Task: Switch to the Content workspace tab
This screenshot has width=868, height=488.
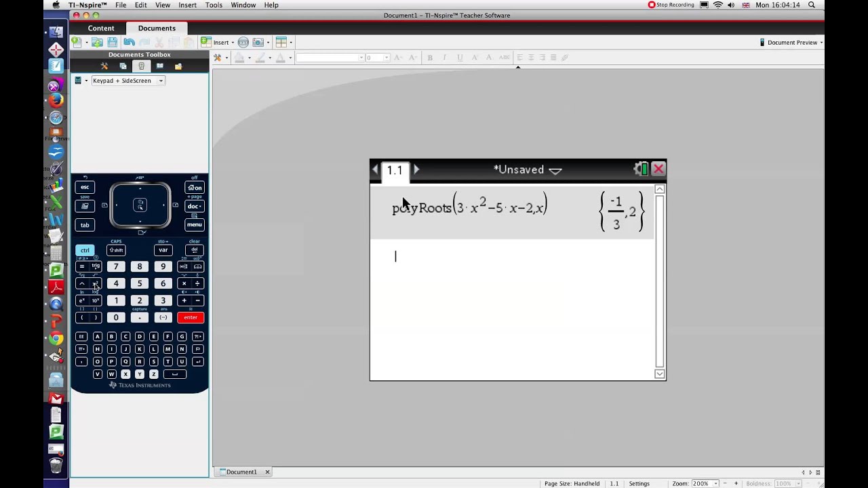Action: click(x=101, y=28)
